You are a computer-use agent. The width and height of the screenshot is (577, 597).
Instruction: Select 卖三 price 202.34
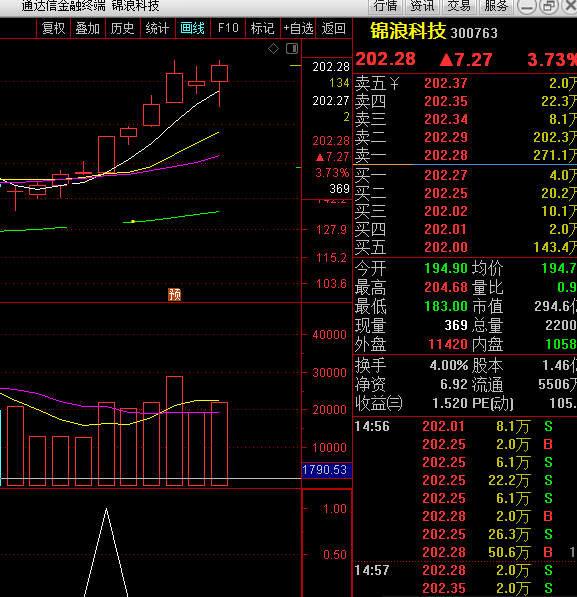(x=446, y=119)
